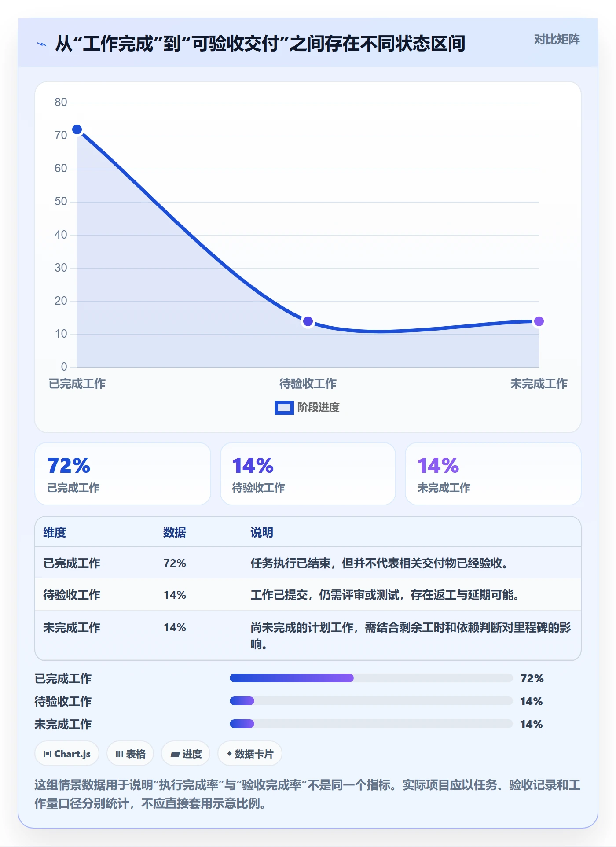
Task: Click the diamond icon in the 数据卡片 chip
Action: click(x=229, y=754)
